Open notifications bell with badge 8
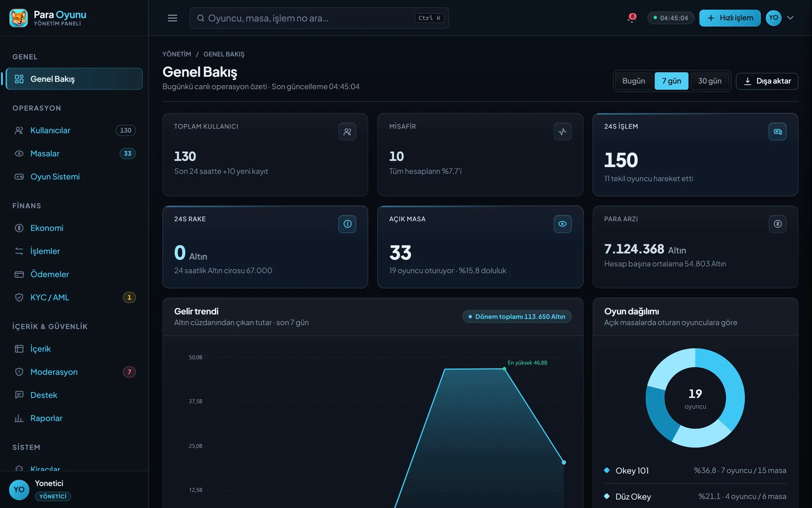The width and height of the screenshot is (812, 508). pos(631,18)
